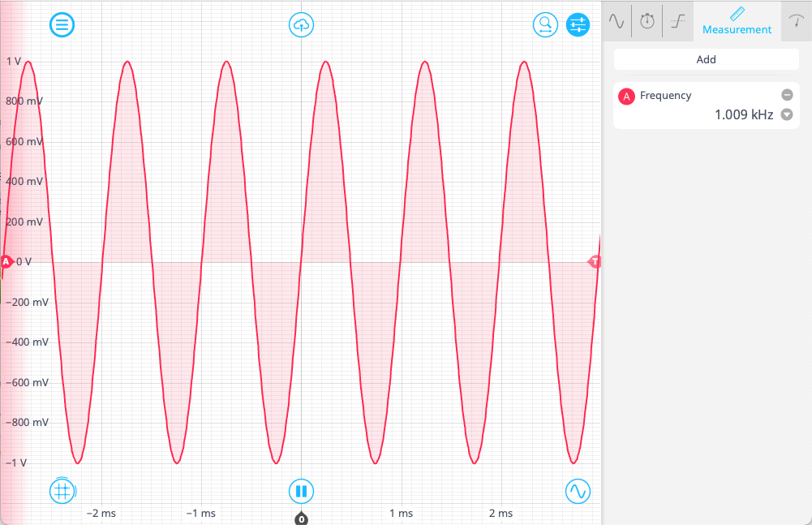812x525 pixels.
Task: Remove the Frequency measurement
Action: (x=786, y=95)
